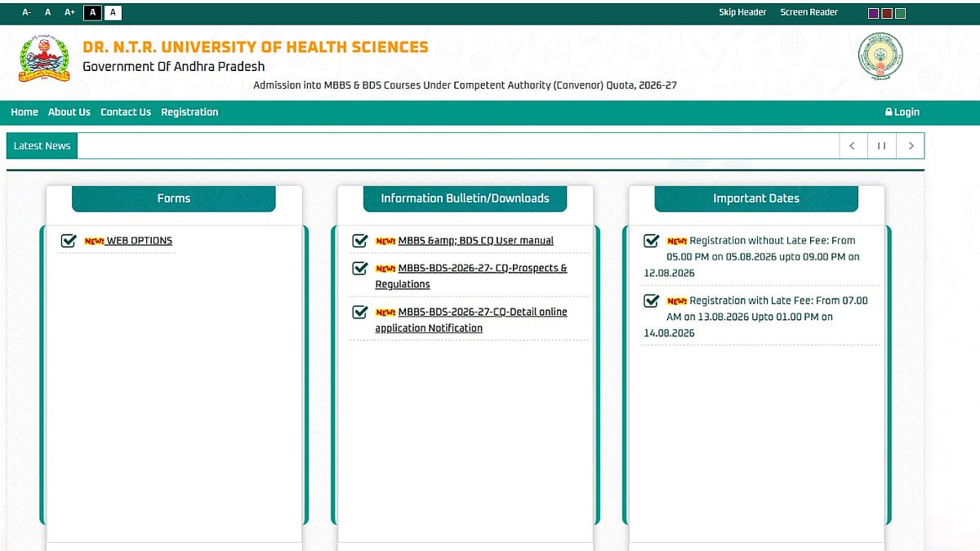Click the Andhra Pradesh government seal
The width and height of the screenshot is (980, 551).
click(x=880, y=56)
